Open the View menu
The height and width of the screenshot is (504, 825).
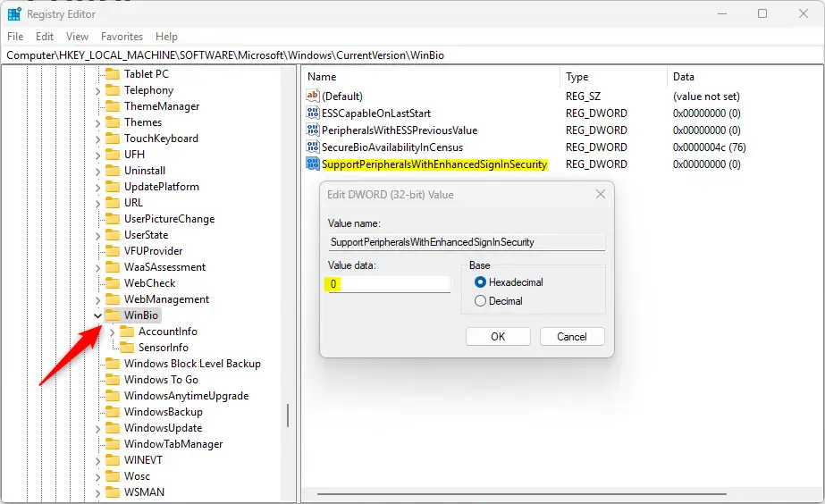[x=78, y=37]
